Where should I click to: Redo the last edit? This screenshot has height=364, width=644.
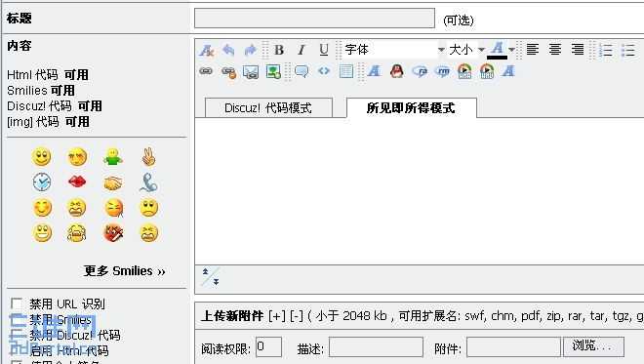[250, 50]
